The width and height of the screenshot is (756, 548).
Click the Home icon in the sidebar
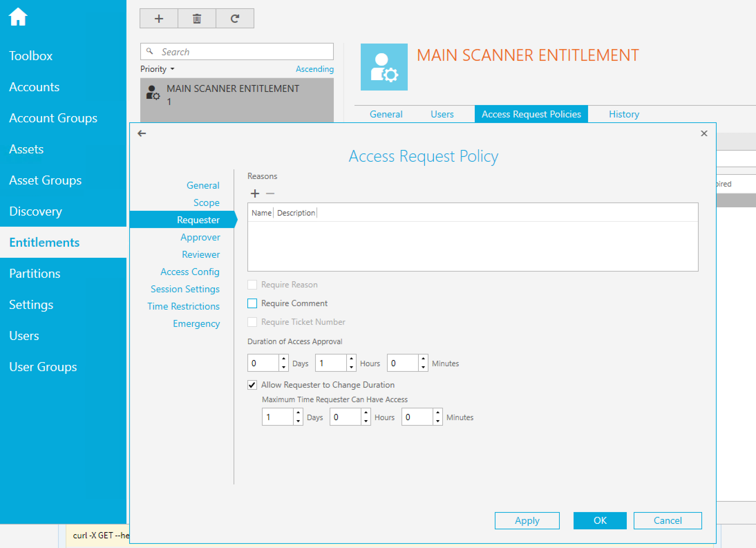click(x=18, y=17)
